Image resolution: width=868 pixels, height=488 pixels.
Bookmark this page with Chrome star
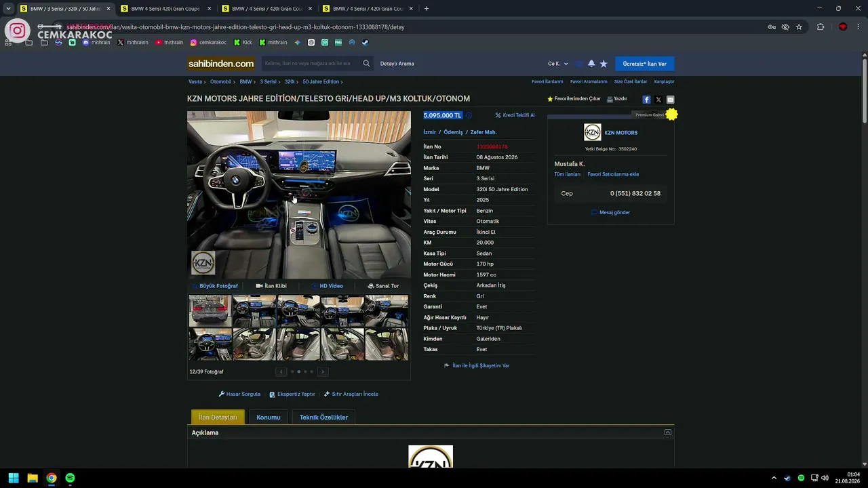coord(799,27)
